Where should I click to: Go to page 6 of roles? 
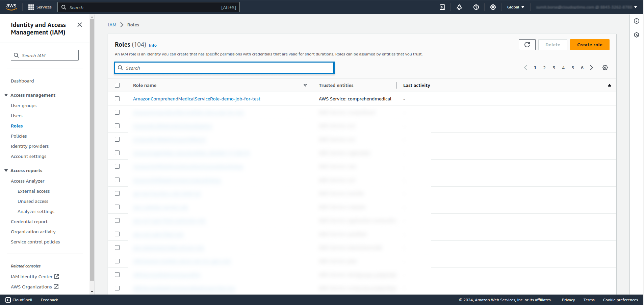pyautogui.click(x=582, y=68)
